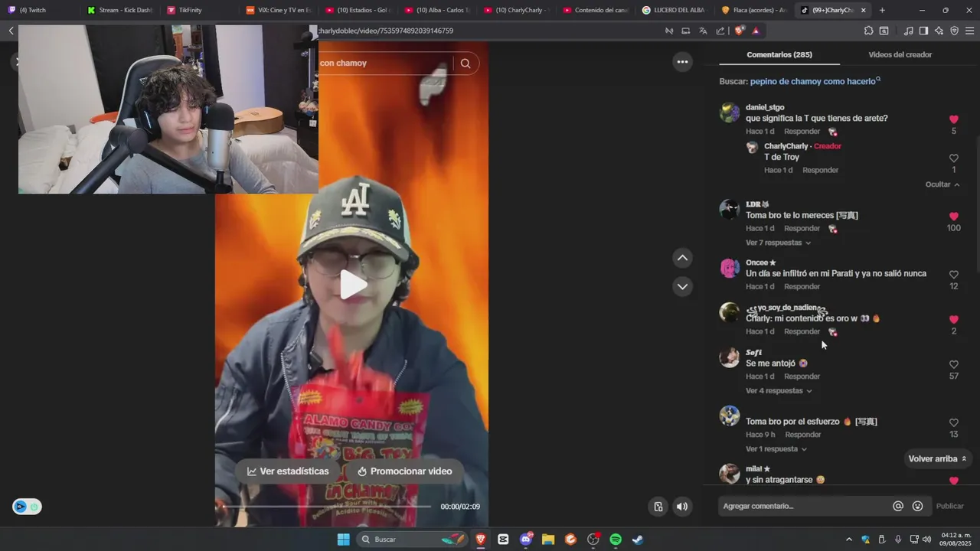
Task: Like CharlyCharly's reply 'T de Troy'
Action: click(953, 158)
